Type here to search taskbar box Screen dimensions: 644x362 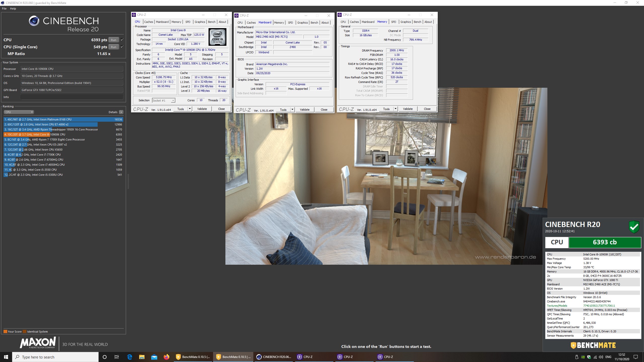55,357
